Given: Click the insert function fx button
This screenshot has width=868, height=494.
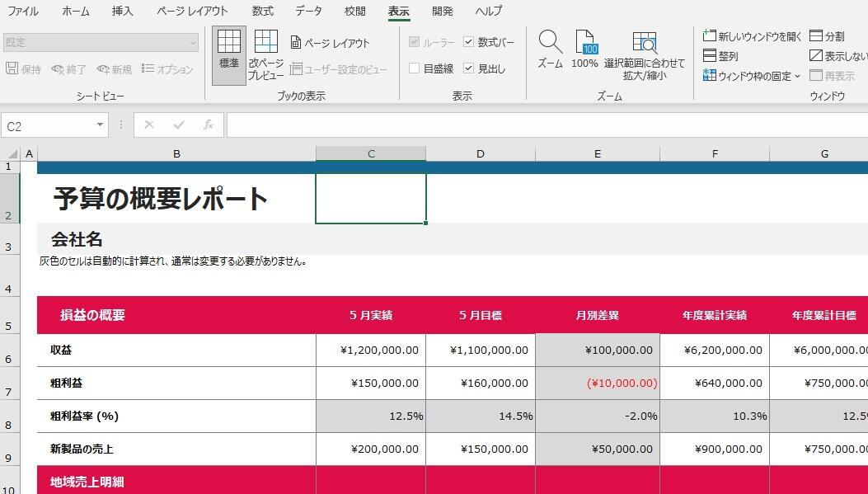Looking at the screenshot, I should [x=209, y=125].
